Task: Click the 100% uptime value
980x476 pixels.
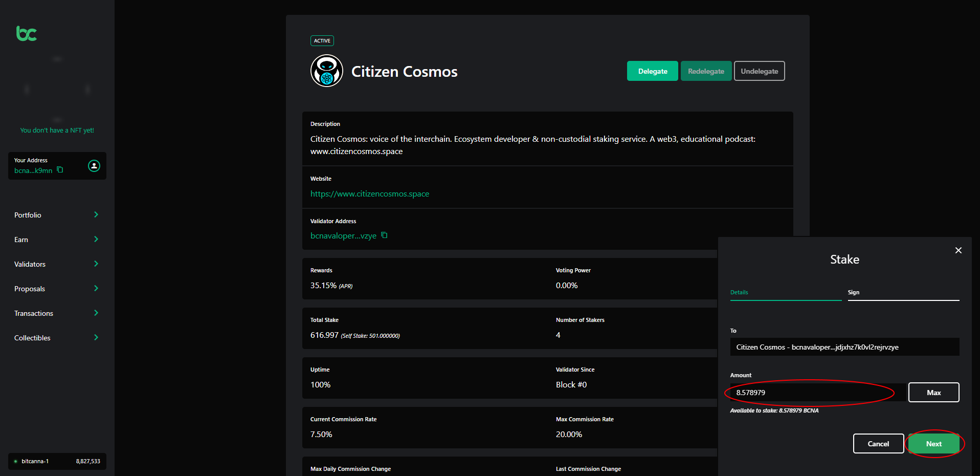Action: coord(321,384)
